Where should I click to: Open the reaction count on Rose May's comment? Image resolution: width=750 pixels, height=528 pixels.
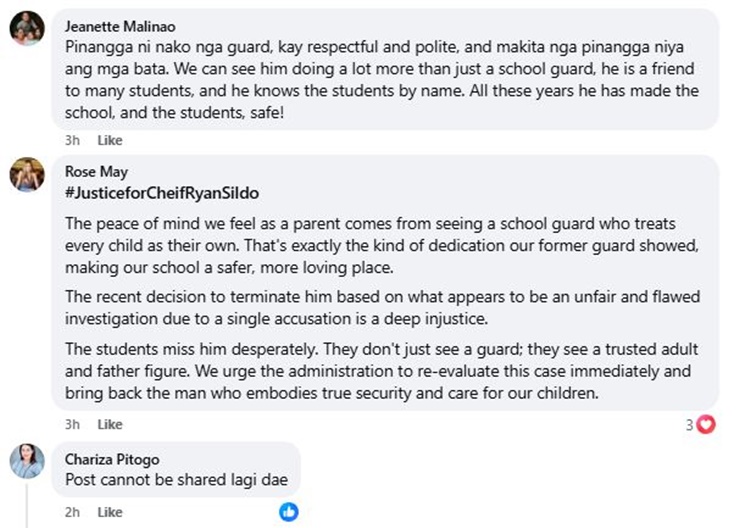click(690, 424)
